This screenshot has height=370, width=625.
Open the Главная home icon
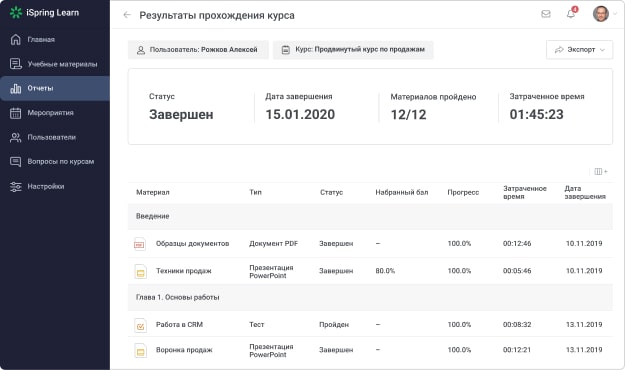click(x=16, y=39)
